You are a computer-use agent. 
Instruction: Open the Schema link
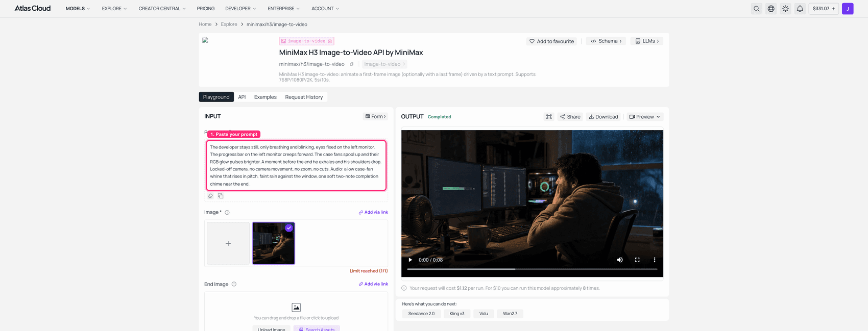[x=606, y=41]
